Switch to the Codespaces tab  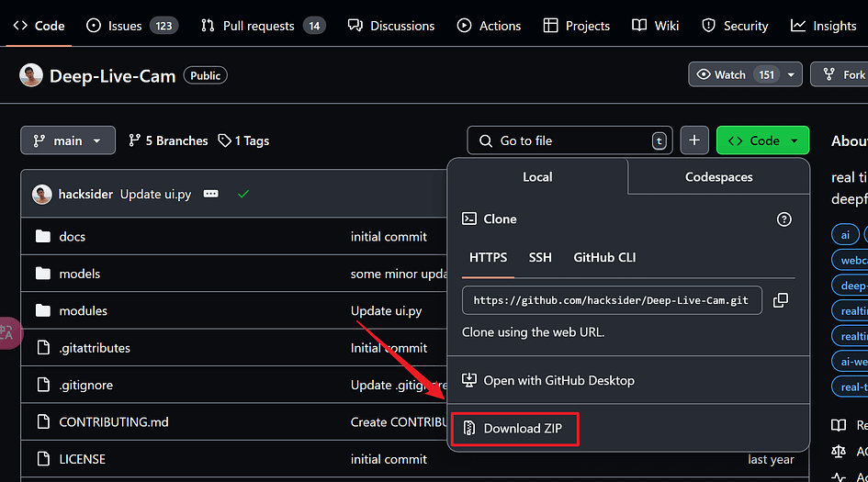[x=718, y=176]
